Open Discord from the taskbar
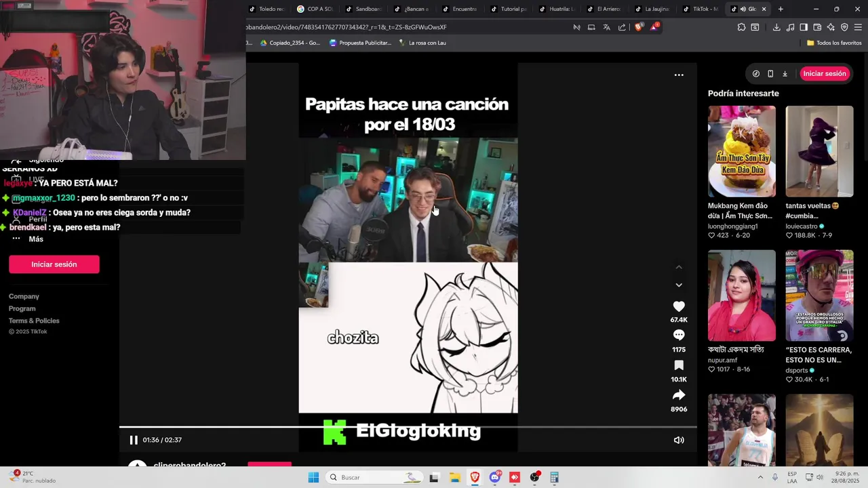This screenshot has width=868, height=488. click(x=495, y=477)
